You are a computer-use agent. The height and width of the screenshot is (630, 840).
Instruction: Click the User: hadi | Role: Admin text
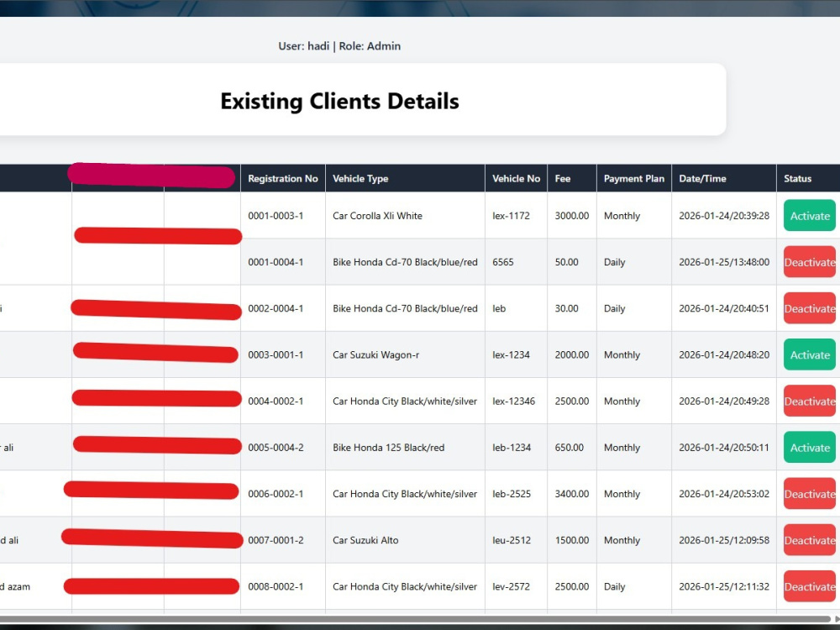(339, 46)
